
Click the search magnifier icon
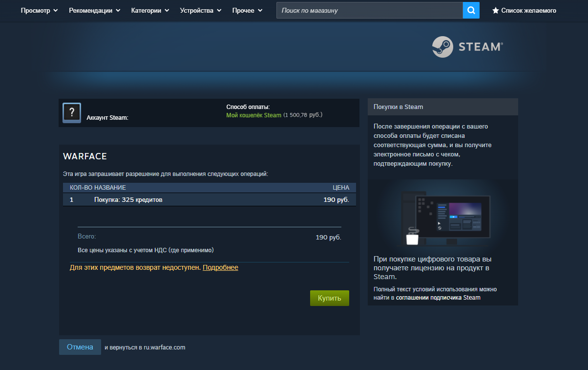pos(471,10)
